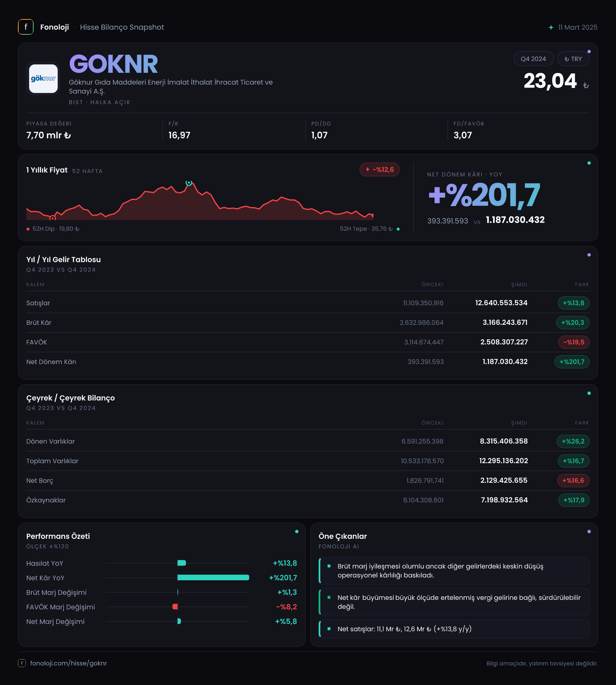Click the -%12,6 yearly change badge
This screenshot has width=616, height=685.
(x=379, y=169)
